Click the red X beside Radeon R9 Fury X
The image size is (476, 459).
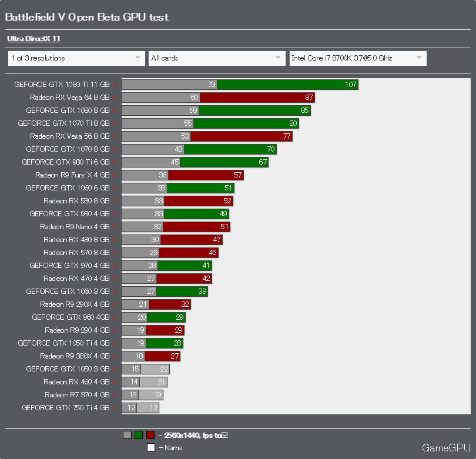115,175
